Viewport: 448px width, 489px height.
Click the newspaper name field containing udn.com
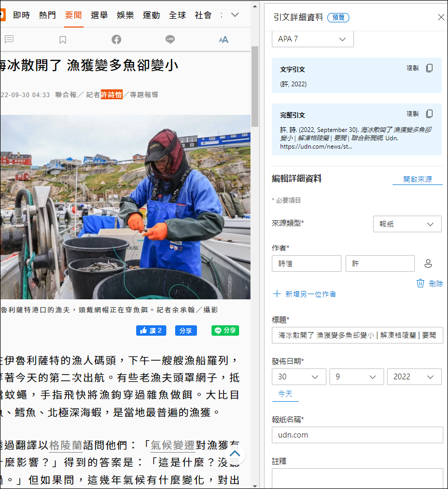(357, 435)
